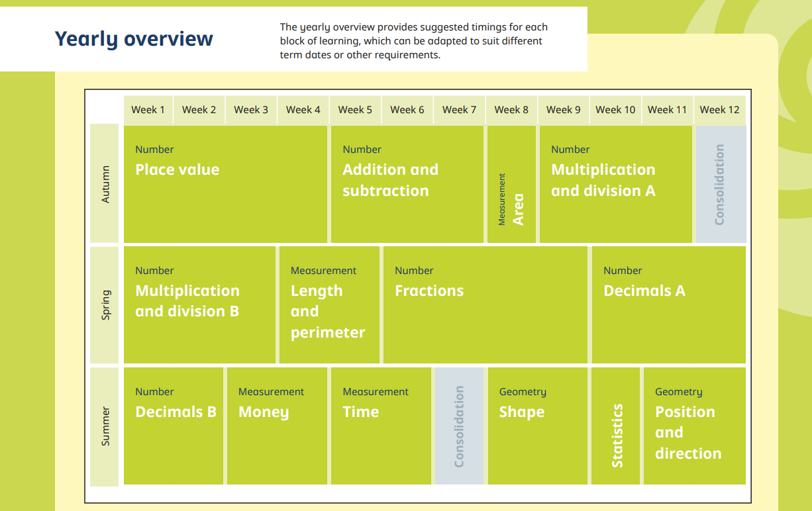Screen dimensions: 812x511
Task: Choose the "Week 8" column header
Action: [x=511, y=110]
